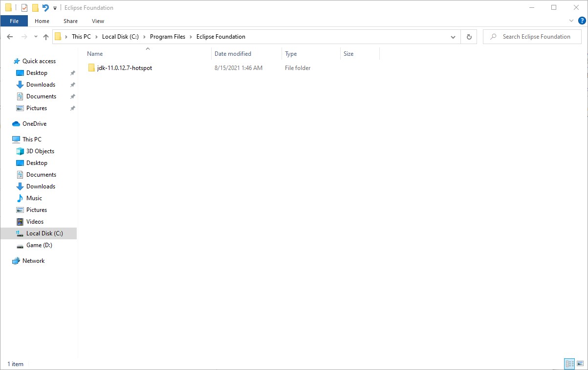Navigate to Program Files in the breadcrumb
Viewport: 588px width, 370px height.
[x=168, y=37]
